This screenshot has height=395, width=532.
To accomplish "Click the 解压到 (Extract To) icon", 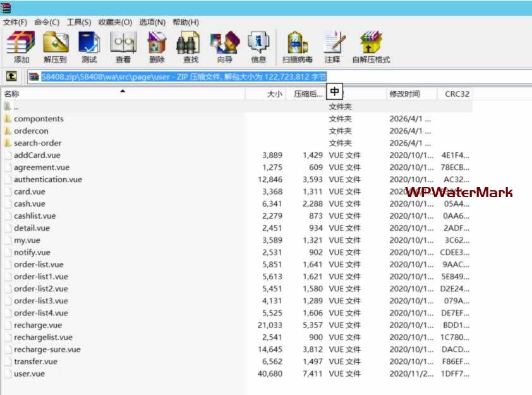I will coord(55,47).
